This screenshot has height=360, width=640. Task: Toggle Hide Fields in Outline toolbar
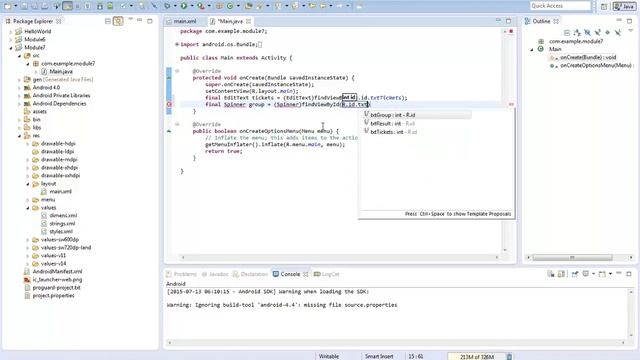click(587, 32)
